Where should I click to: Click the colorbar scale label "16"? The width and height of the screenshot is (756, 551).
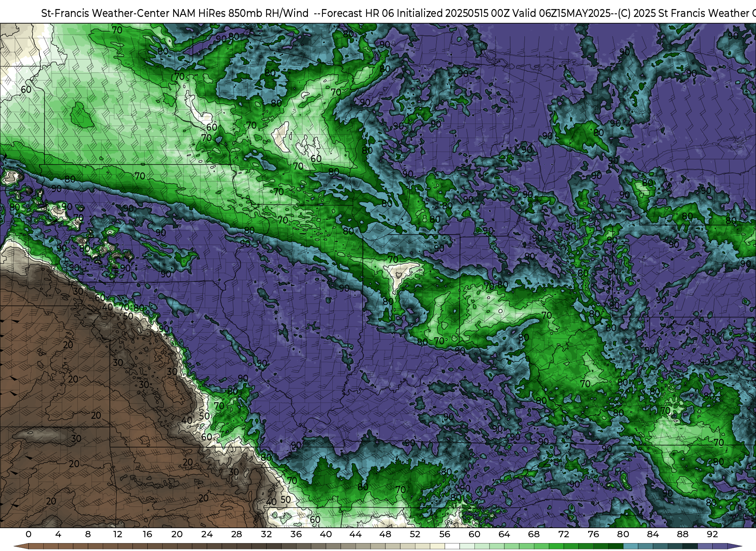point(147,534)
